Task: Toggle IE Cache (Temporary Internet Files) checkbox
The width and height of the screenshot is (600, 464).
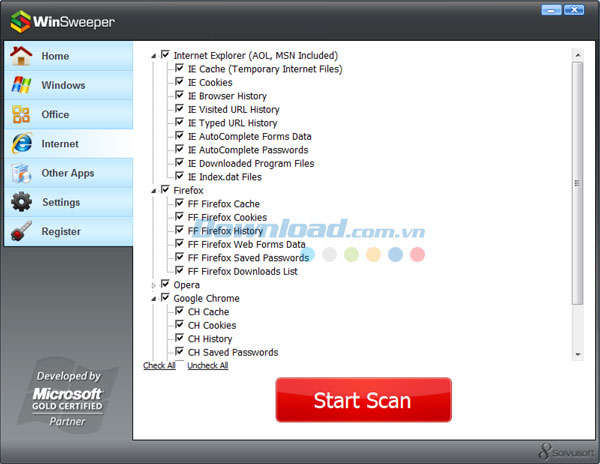Action: coord(179,68)
